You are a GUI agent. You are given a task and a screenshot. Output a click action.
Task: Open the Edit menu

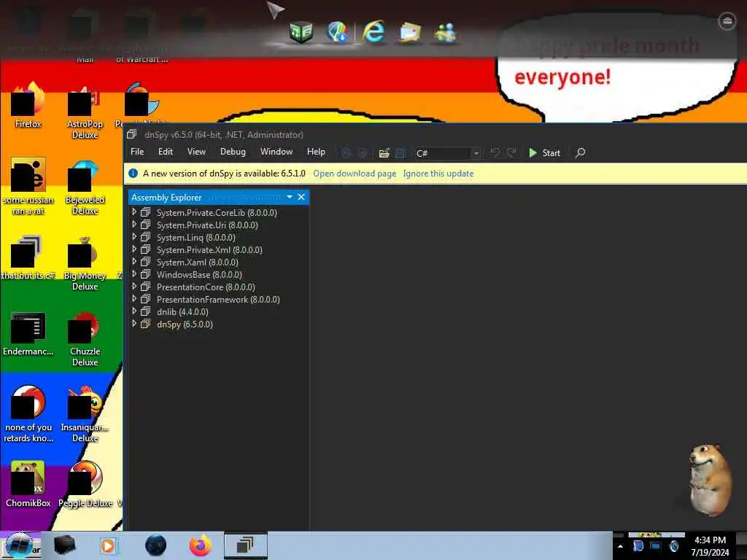coord(166,152)
